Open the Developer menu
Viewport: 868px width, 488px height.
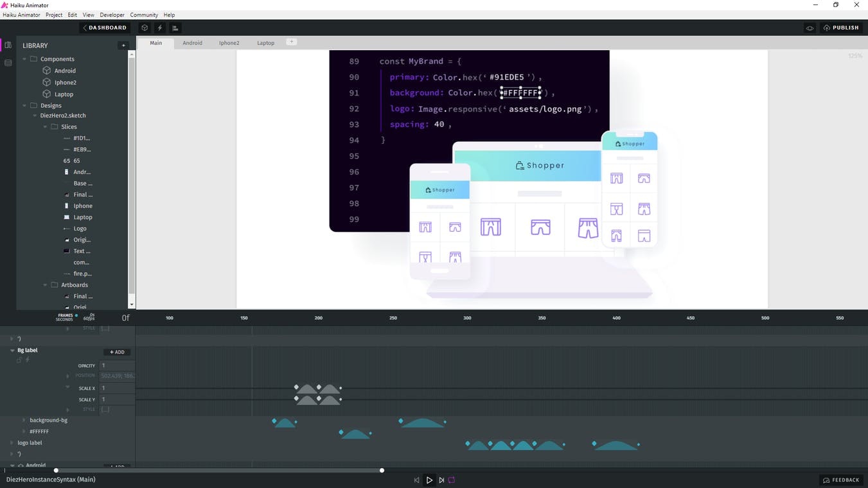point(112,14)
